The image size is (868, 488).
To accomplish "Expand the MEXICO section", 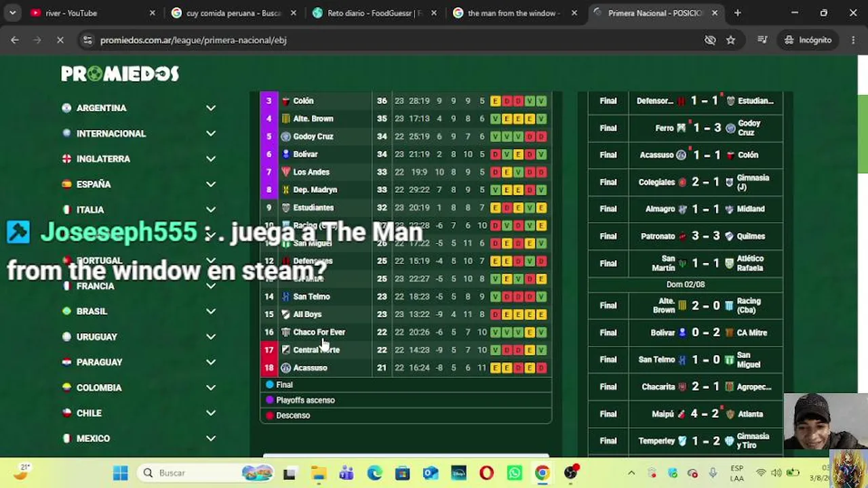I will [211, 438].
